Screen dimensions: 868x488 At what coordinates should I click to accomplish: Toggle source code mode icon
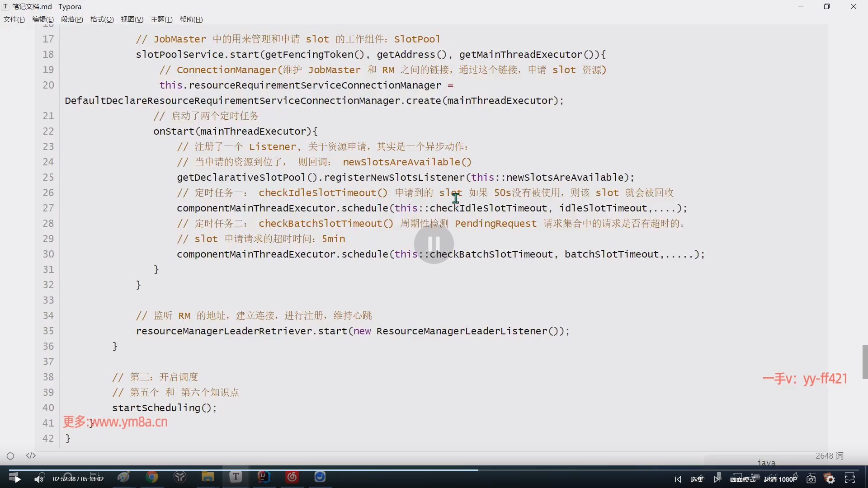(x=31, y=455)
